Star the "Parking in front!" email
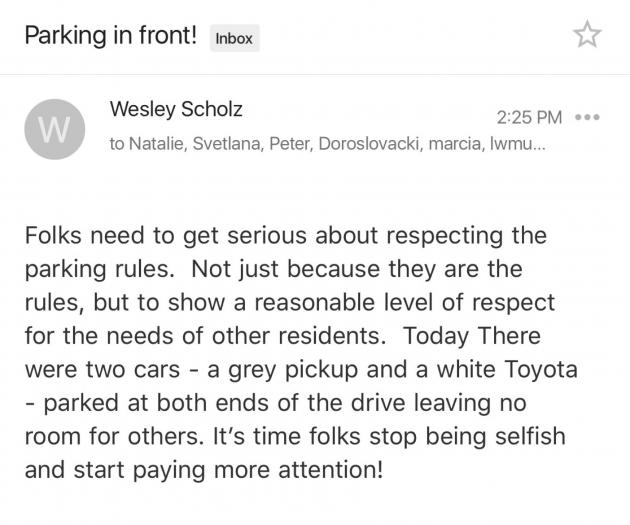The image size is (630, 525). 587,36
